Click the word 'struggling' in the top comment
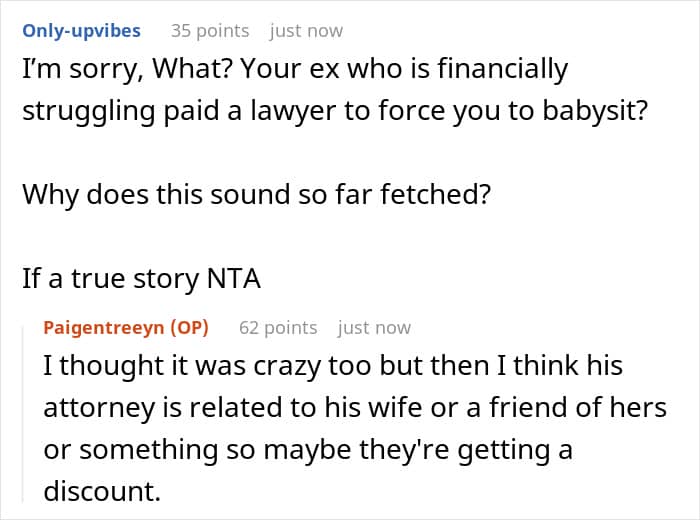This screenshot has height=520, width=700. [x=93, y=113]
